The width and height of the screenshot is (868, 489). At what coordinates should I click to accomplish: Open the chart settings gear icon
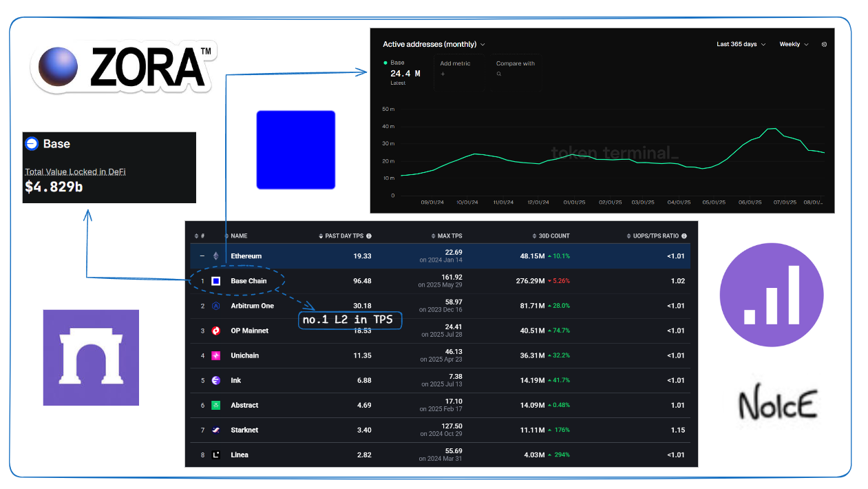pyautogui.click(x=824, y=44)
